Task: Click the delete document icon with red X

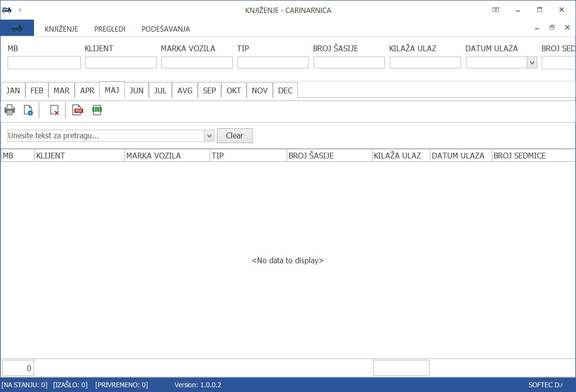Action: (55, 110)
